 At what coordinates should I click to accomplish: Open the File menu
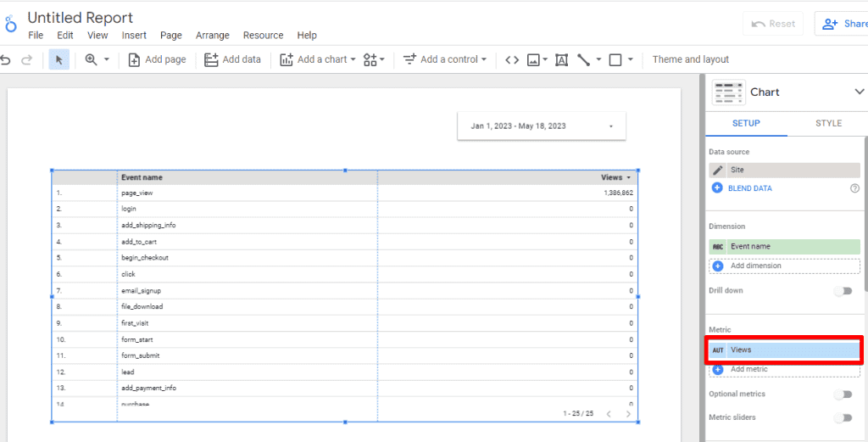[36, 36]
